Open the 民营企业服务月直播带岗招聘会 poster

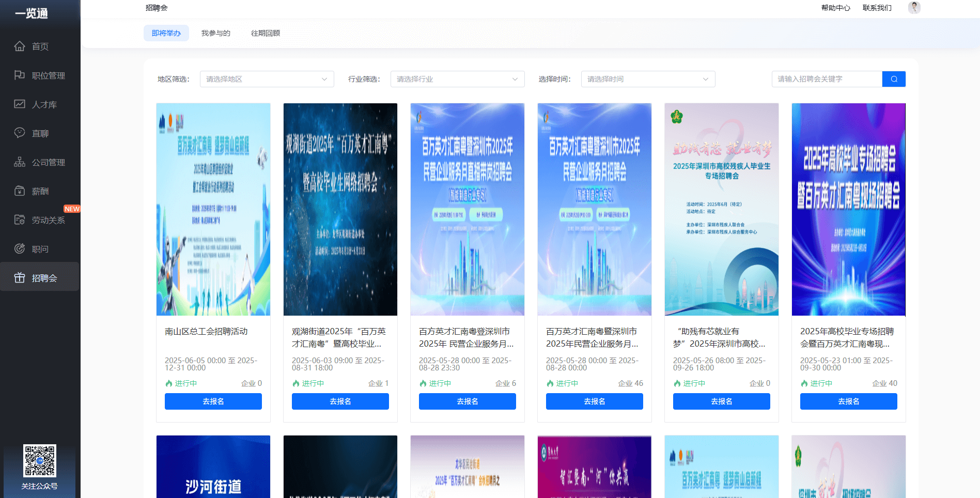pyautogui.click(x=468, y=209)
